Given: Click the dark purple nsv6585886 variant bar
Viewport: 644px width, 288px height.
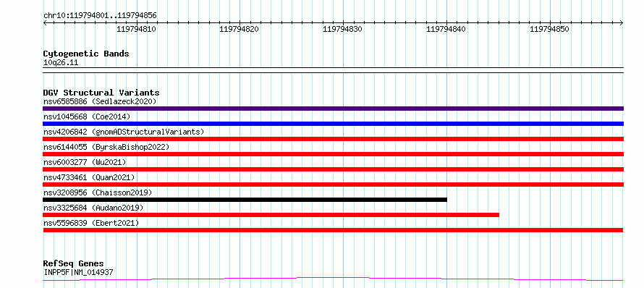Looking at the screenshot, I should 333,109.
